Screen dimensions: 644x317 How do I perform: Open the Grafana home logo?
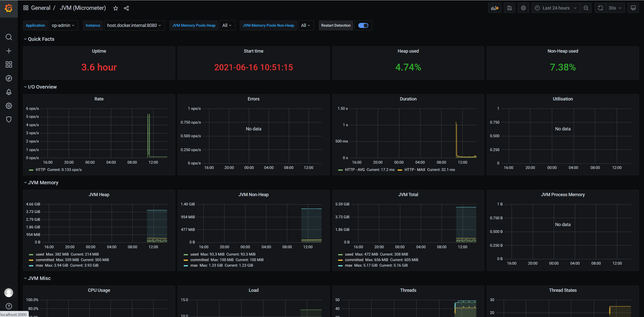coord(9,8)
